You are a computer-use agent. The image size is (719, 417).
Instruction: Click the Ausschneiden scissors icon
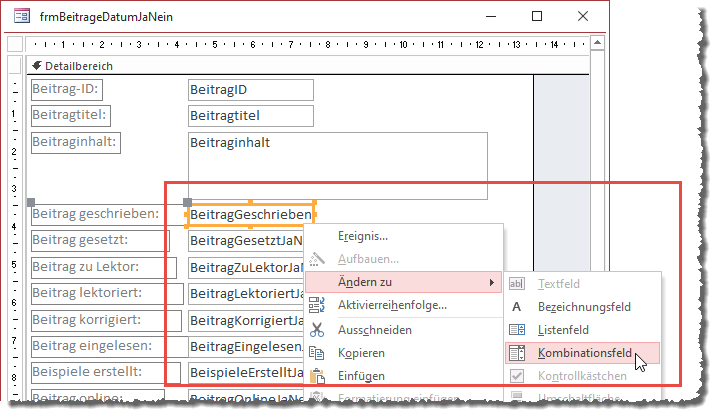317,330
